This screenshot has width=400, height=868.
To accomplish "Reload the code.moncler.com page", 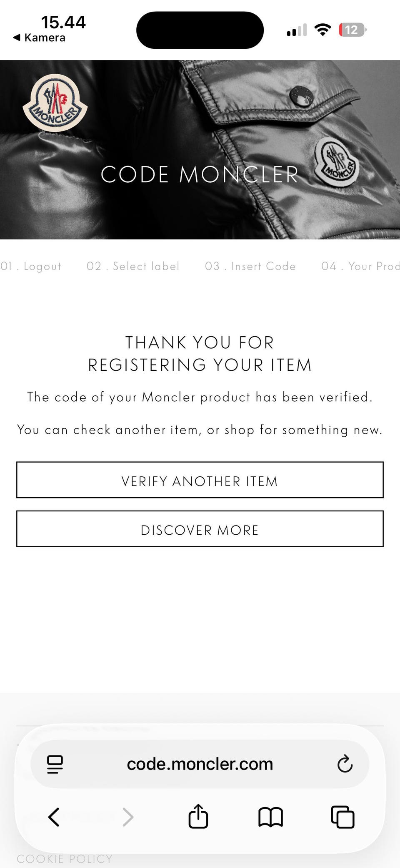I will [345, 764].
